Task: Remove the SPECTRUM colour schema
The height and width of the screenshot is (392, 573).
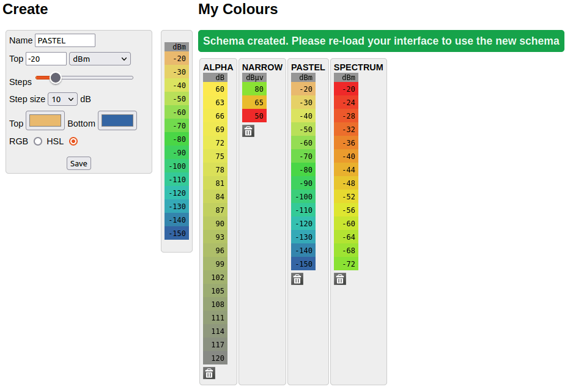Action: (x=340, y=278)
